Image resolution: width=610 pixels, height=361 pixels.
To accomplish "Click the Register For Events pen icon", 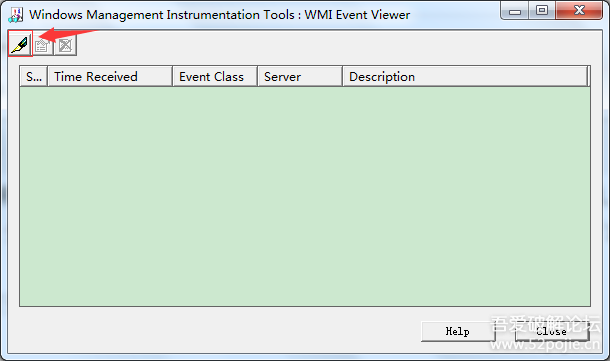I will point(20,44).
